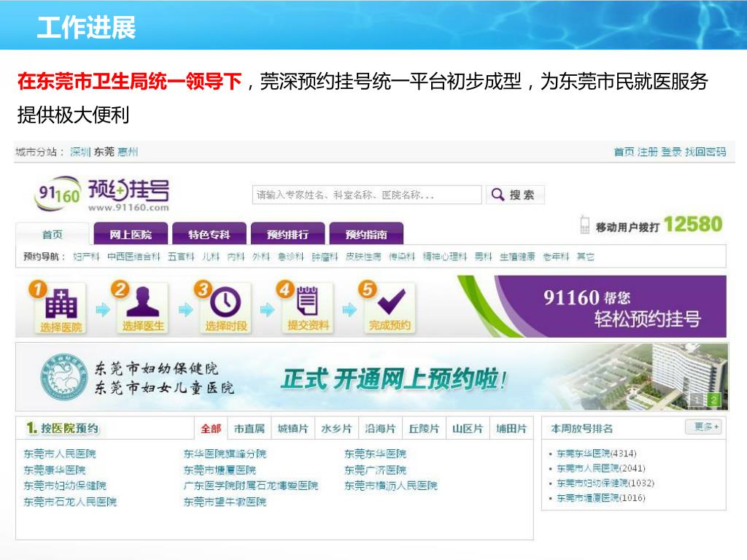Click the mobile phone icon beside 移动用户拨打
The image size is (747, 560).
click(584, 225)
